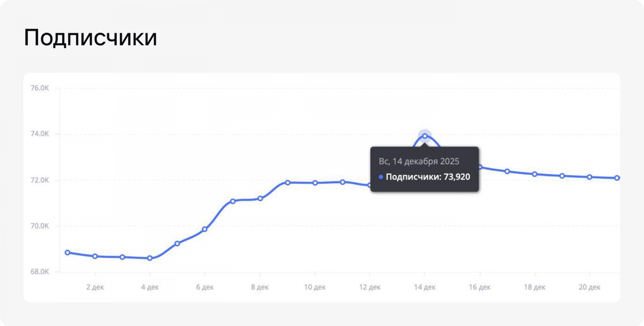644x326 pixels.
Task: Click the data point above 10 дек
Action: click(x=315, y=183)
